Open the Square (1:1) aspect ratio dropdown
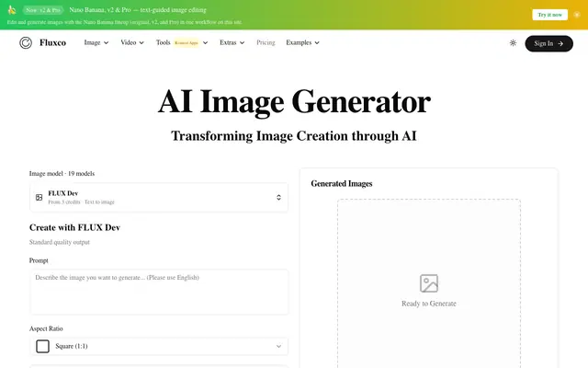The height and width of the screenshot is (368, 588). (x=159, y=346)
